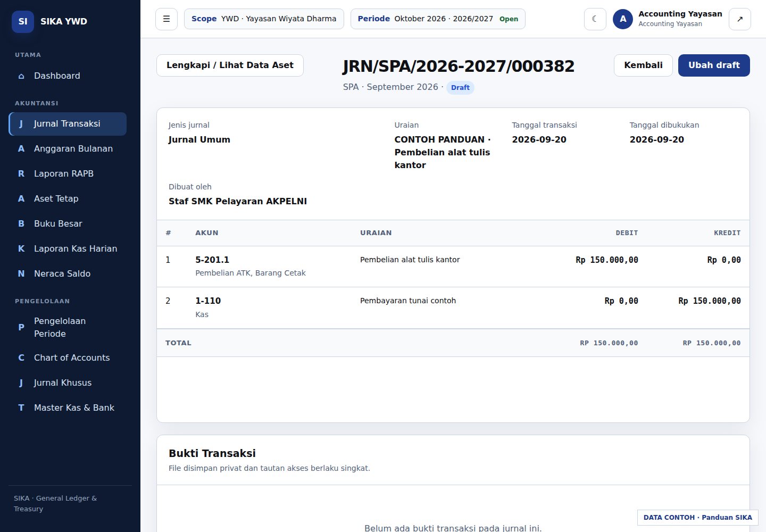Image resolution: width=766 pixels, height=532 pixels.
Task: Go to Laporan RAPB page
Action: tap(68, 174)
